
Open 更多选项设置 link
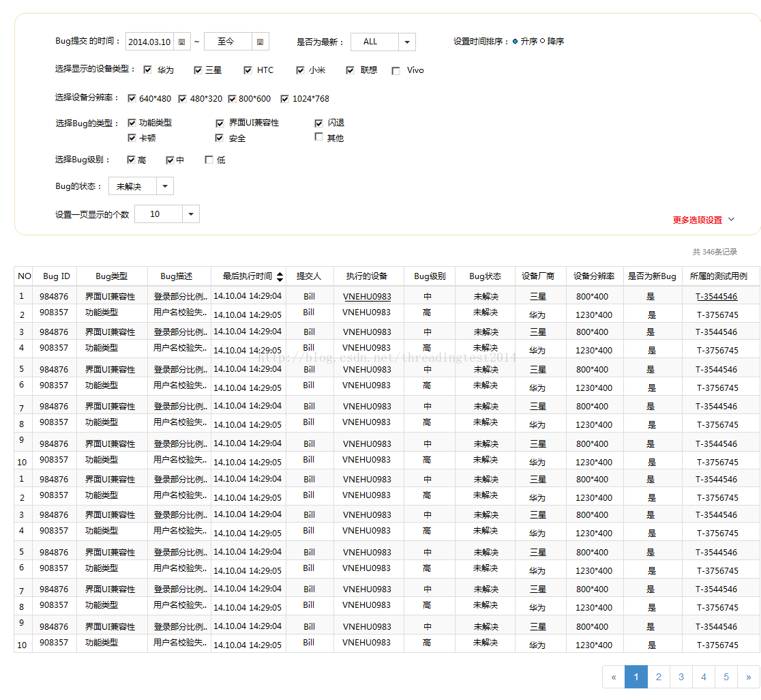coord(697,220)
